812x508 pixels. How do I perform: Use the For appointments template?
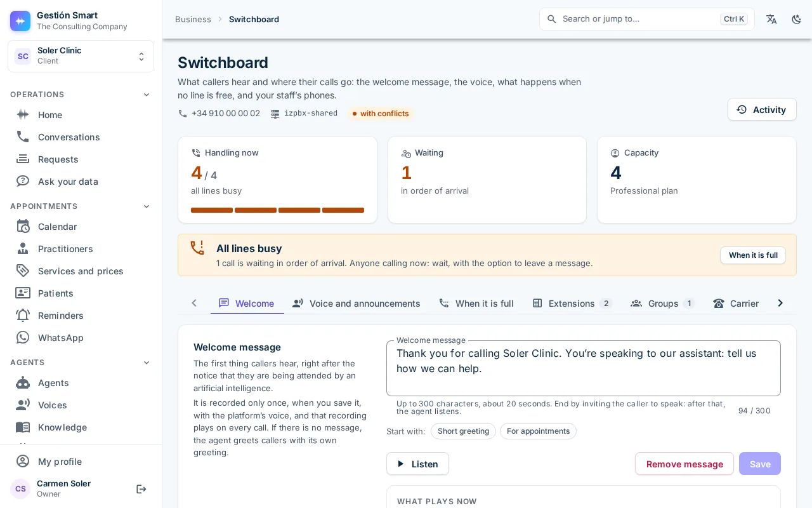(538, 431)
